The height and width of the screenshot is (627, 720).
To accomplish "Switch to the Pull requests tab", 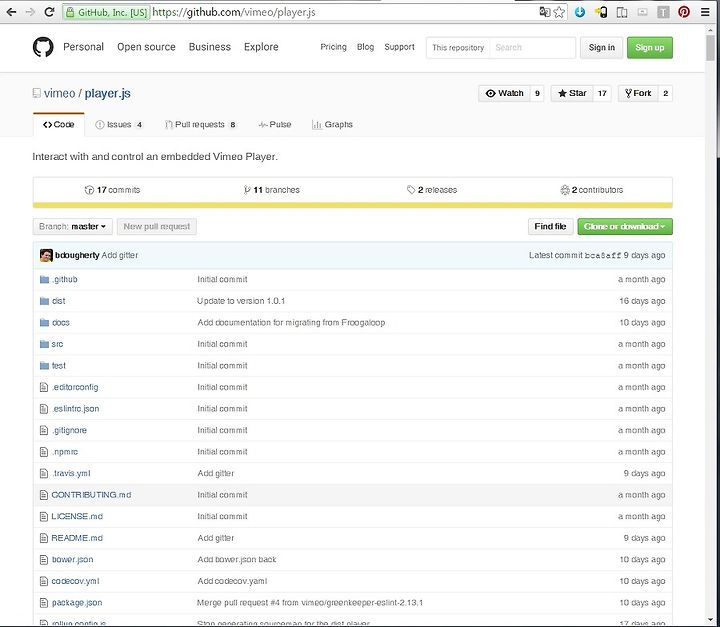I will pyautogui.click(x=201, y=124).
